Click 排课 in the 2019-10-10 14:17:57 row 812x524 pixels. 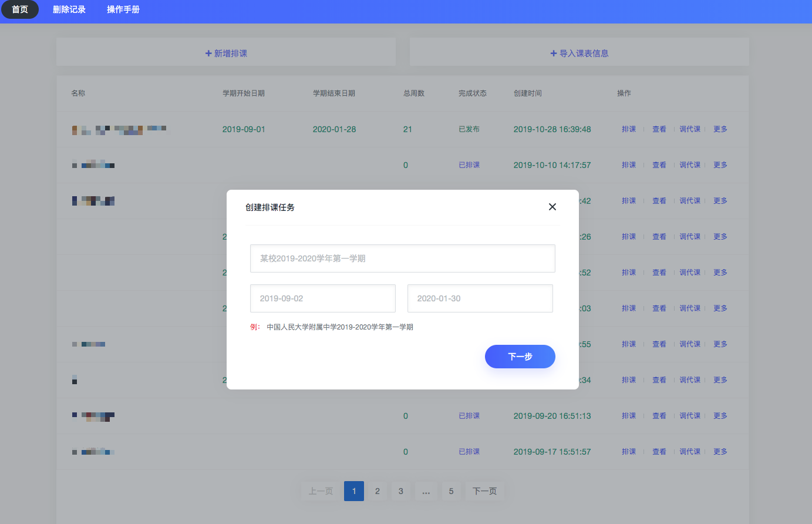pyautogui.click(x=629, y=165)
